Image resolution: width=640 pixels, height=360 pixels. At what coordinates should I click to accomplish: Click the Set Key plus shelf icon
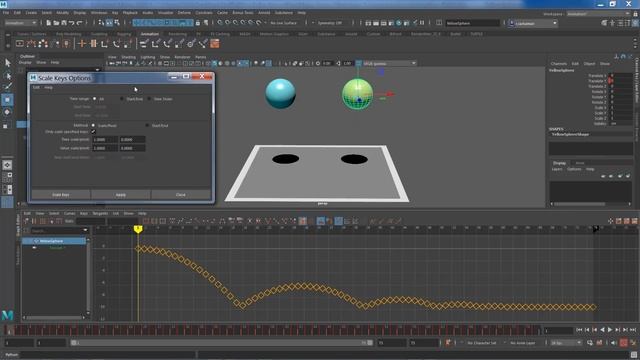click(82, 44)
